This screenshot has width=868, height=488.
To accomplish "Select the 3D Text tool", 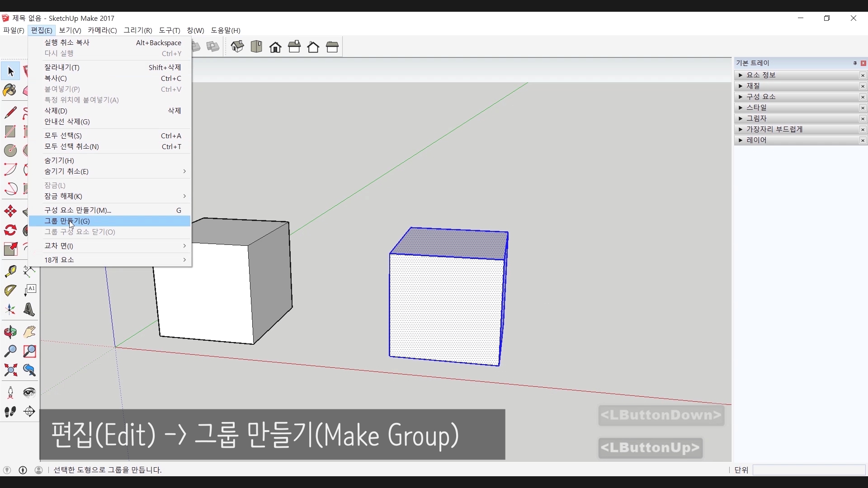I will click(x=29, y=310).
